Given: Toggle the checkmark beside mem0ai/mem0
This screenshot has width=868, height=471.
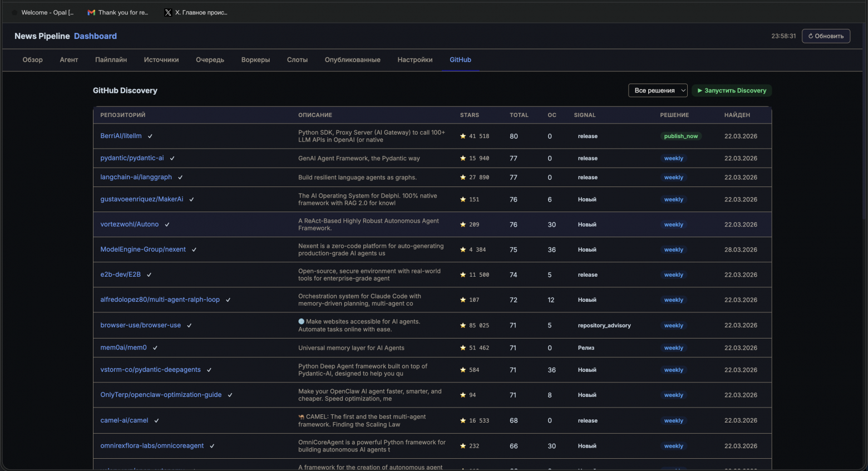Looking at the screenshot, I should point(155,347).
